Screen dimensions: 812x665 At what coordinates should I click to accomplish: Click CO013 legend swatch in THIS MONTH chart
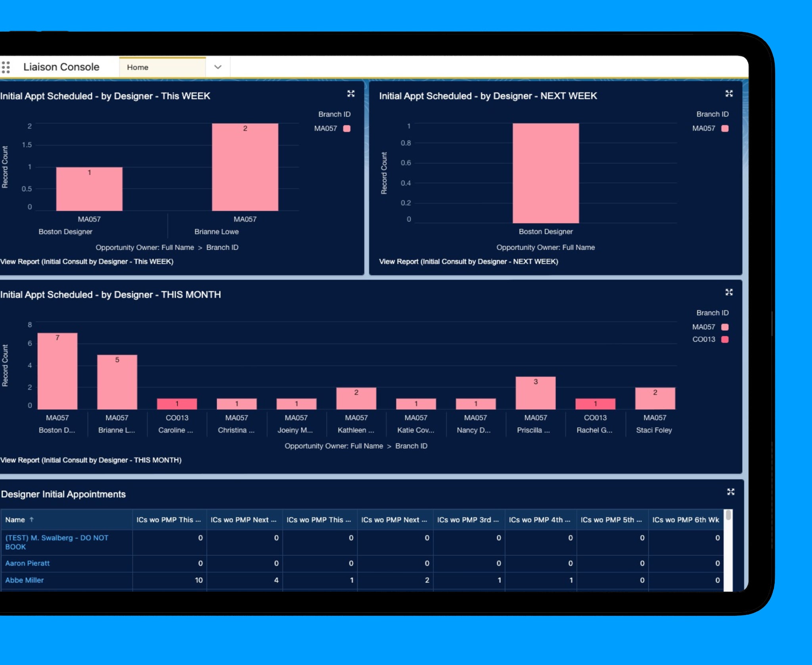(x=725, y=339)
